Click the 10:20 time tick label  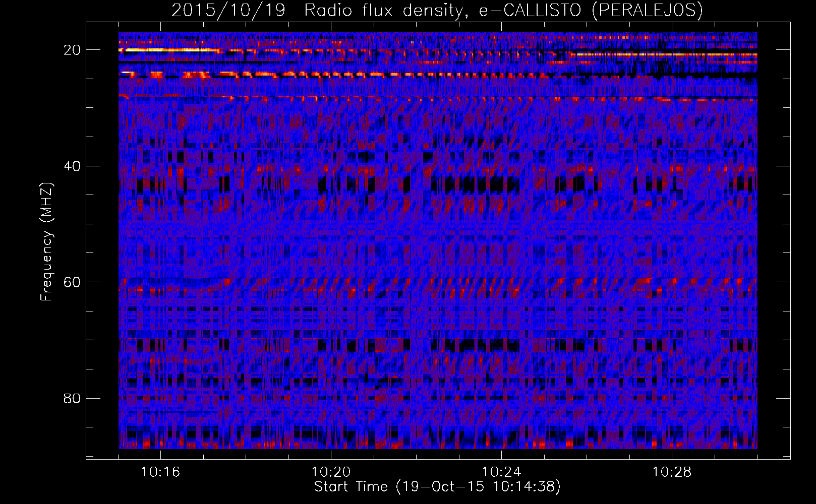coord(331,472)
